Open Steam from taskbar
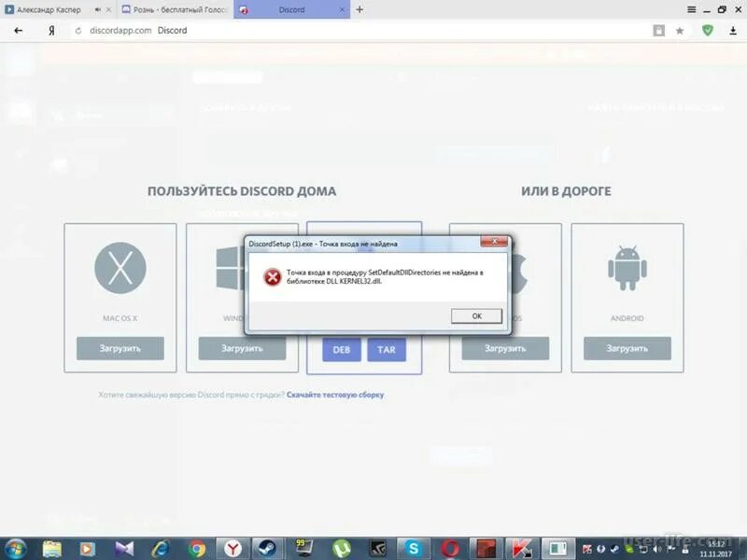 point(268,549)
